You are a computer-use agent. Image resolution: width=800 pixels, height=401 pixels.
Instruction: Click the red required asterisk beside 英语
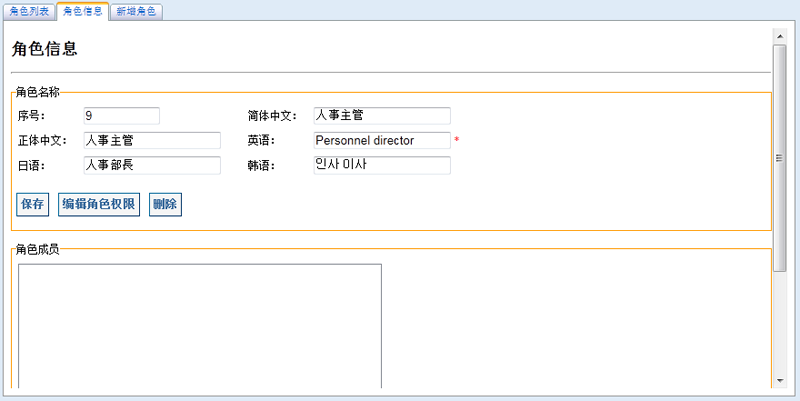point(457,140)
